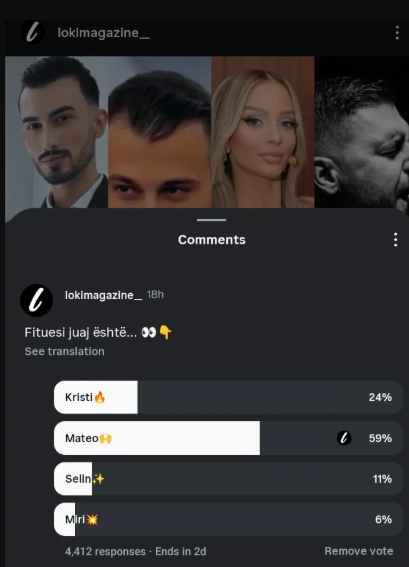Screen dimensions: 409x567
Task: Open lokimagazine_ commenter username
Action: (103, 295)
